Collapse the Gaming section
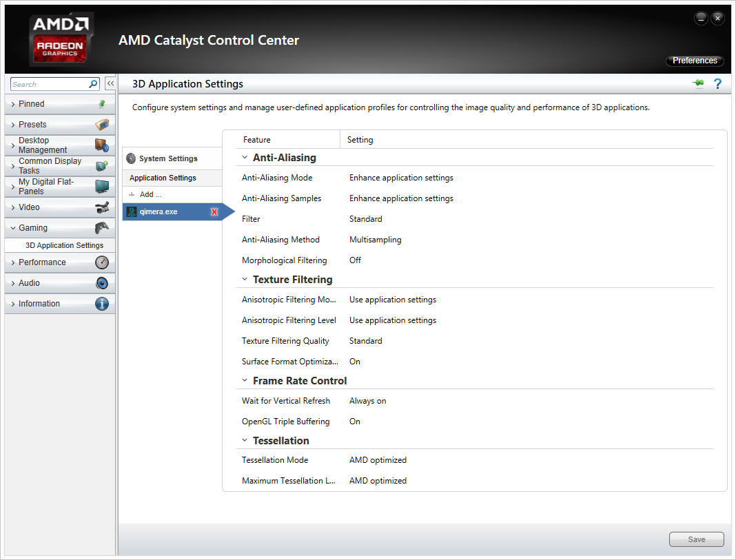Image resolution: width=736 pixels, height=560 pixels. coord(13,228)
